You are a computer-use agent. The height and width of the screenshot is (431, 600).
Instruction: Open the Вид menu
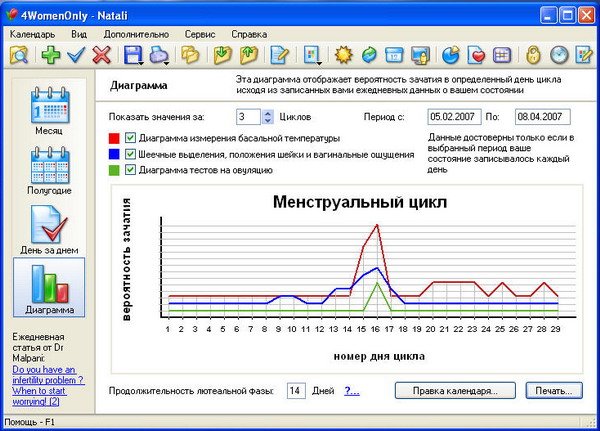pos(79,34)
